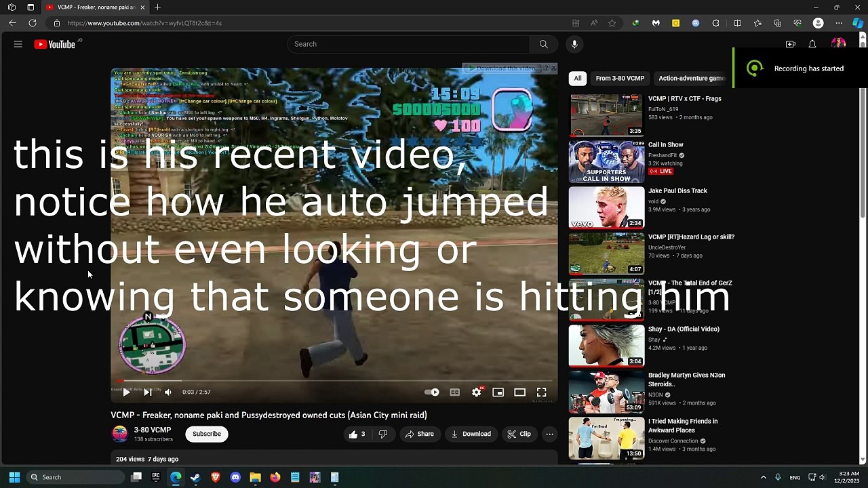
Task: Open the Favorites list
Action: coord(757,23)
